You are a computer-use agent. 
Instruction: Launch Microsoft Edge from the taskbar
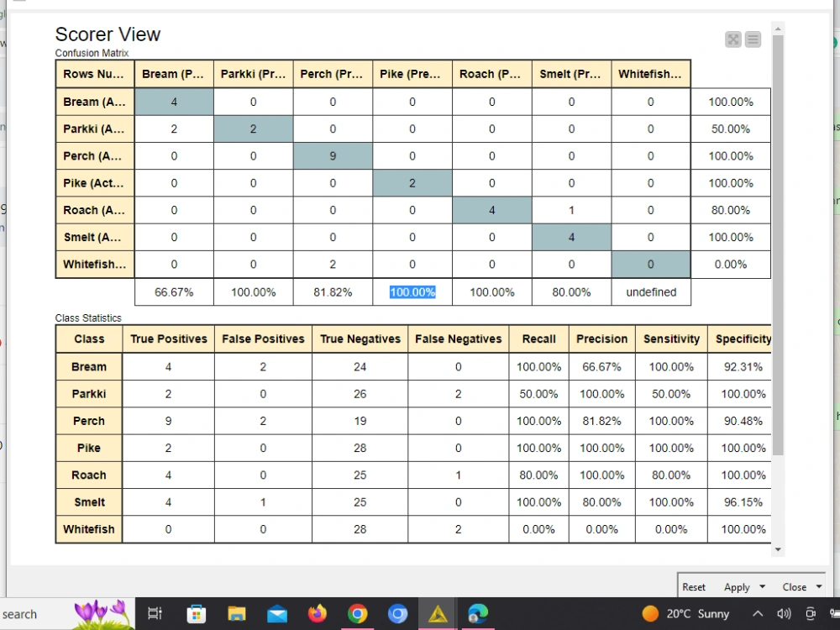pos(478,613)
